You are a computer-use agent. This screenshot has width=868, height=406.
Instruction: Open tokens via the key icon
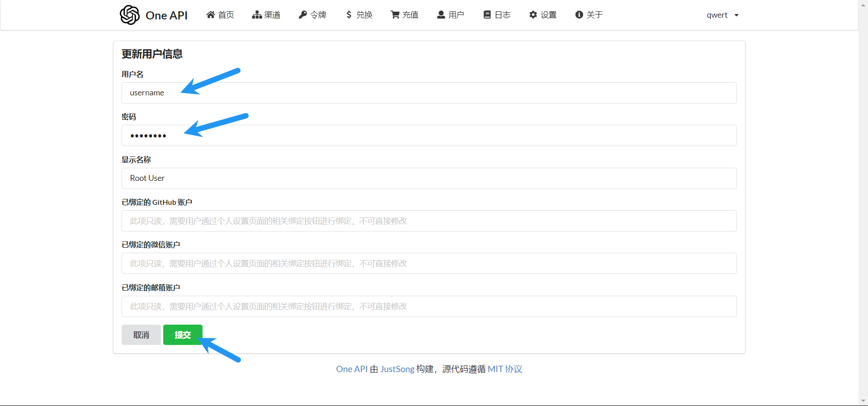coord(303,15)
